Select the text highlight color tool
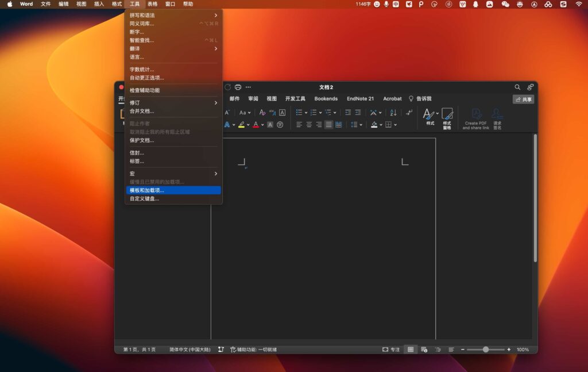 click(241, 124)
